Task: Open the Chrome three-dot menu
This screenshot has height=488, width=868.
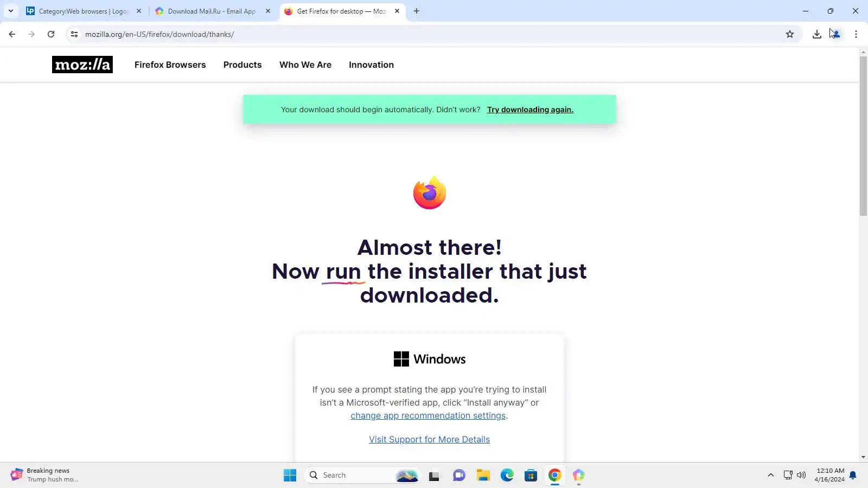Action: coord(856,34)
